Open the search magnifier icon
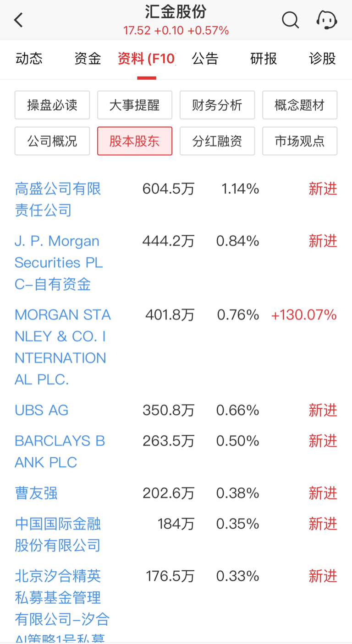Image resolution: width=352 pixels, height=644 pixels. coord(290,20)
